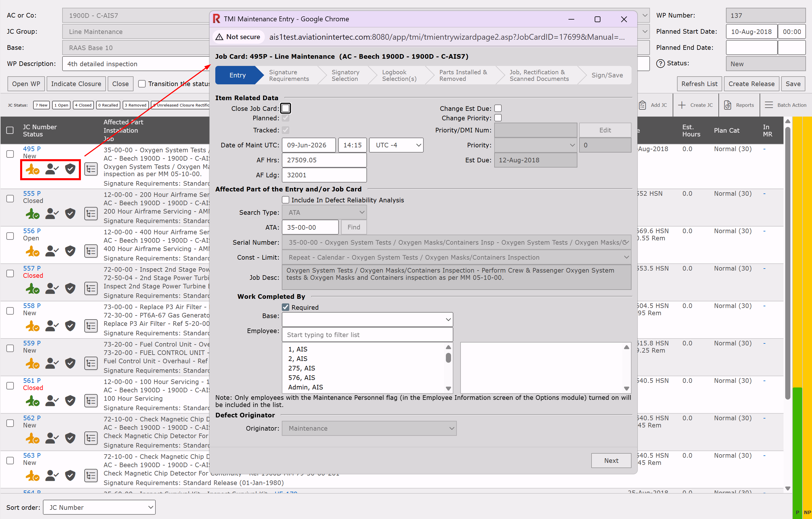Go to the Signatory Selection wizard step

click(x=345, y=75)
